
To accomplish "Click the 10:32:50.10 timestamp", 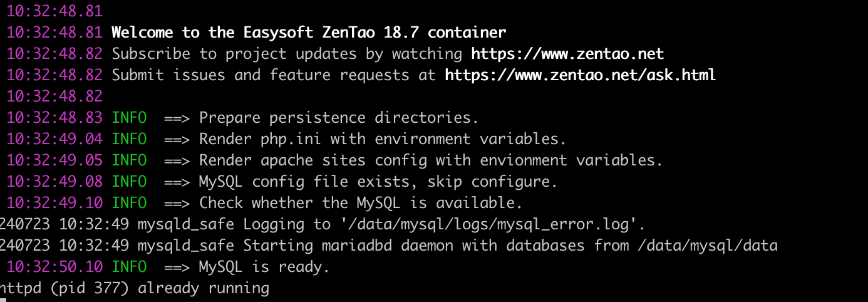I will click(x=54, y=267).
